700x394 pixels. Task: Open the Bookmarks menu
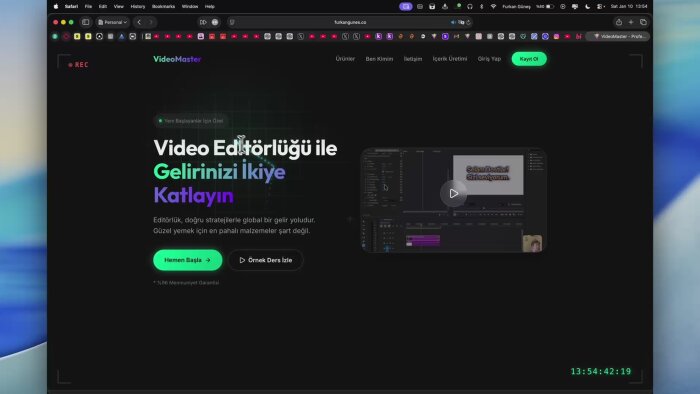[x=163, y=6]
